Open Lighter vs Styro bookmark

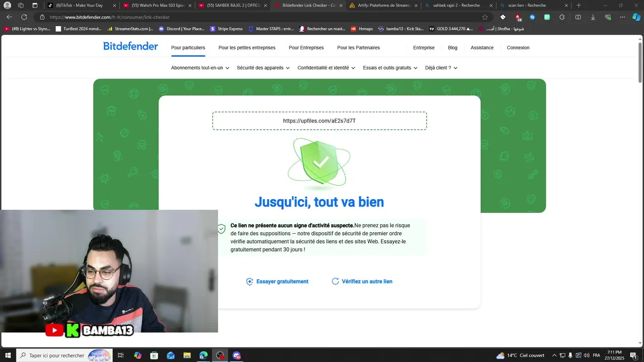[28, 29]
